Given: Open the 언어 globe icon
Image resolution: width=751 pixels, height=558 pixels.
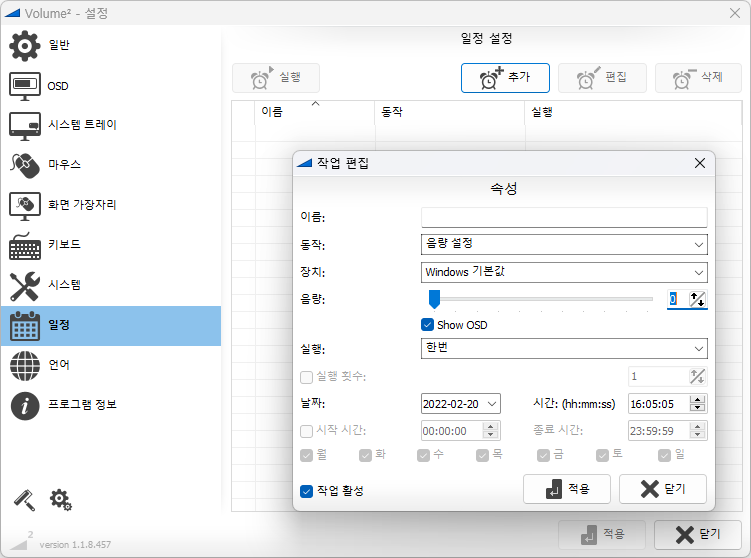Looking at the screenshot, I should [24, 366].
